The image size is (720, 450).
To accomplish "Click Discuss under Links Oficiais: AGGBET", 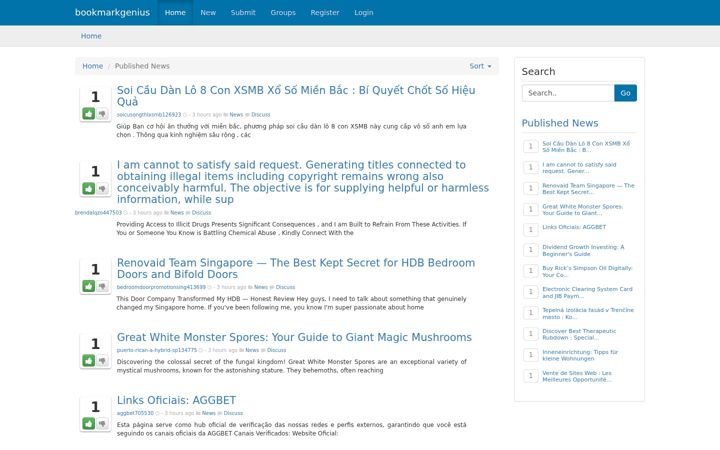I will (x=233, y=413).
